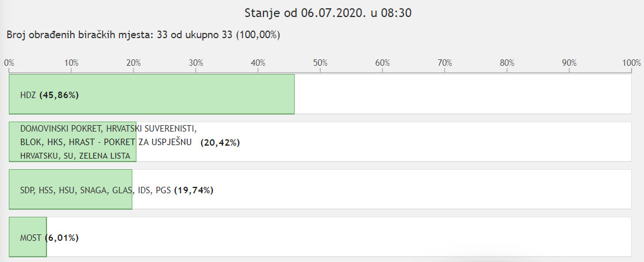Click the 100% axis tick label
This screenshot has width=644, height=262.
click(631, 63)
